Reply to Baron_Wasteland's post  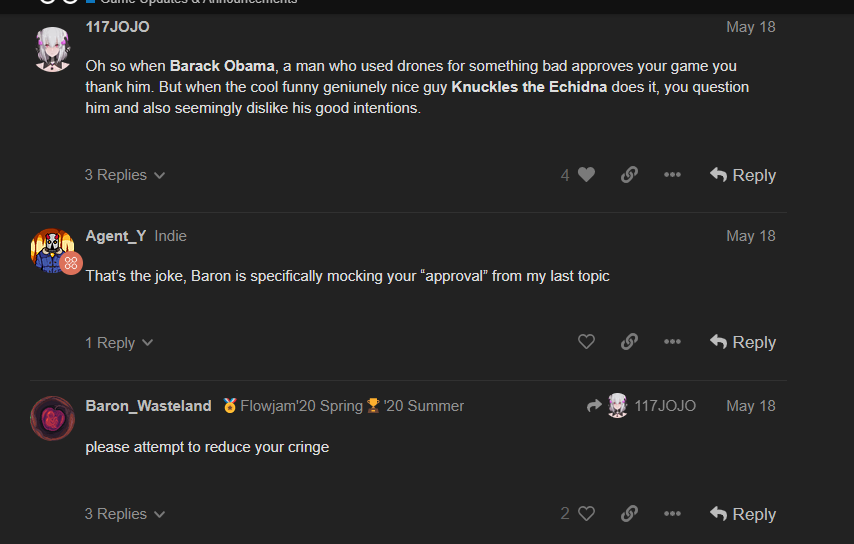743,514
